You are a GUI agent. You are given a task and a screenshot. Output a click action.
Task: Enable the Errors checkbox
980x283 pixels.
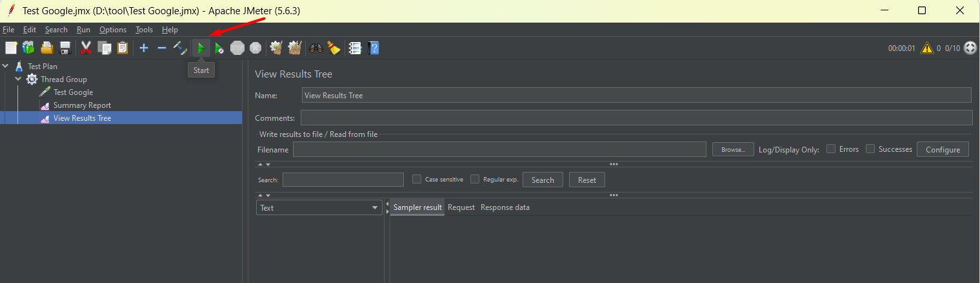(831, 149)
